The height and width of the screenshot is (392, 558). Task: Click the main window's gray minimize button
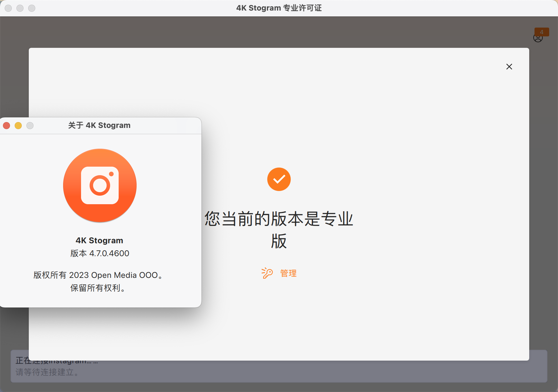tap(20, 8)
